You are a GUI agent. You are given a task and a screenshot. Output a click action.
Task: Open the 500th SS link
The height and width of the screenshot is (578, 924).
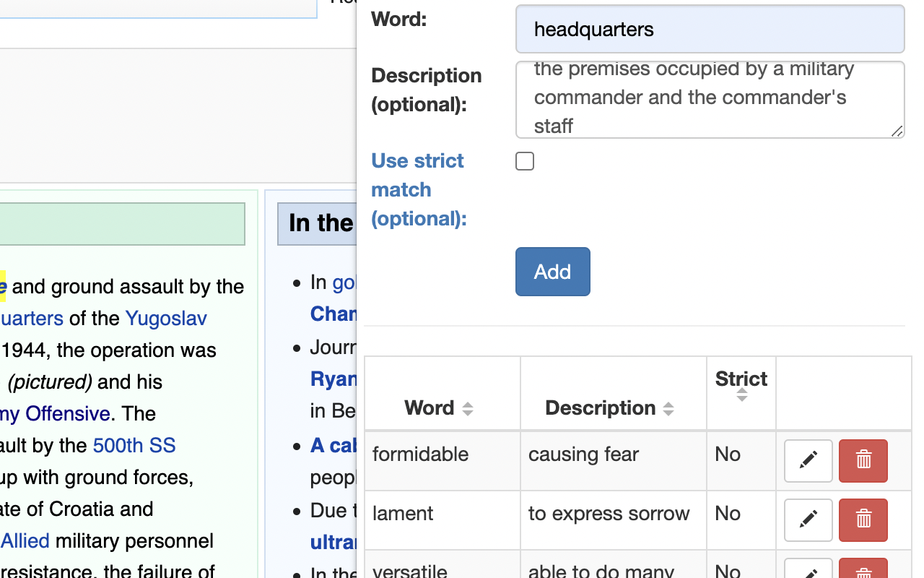pos(134,445)
